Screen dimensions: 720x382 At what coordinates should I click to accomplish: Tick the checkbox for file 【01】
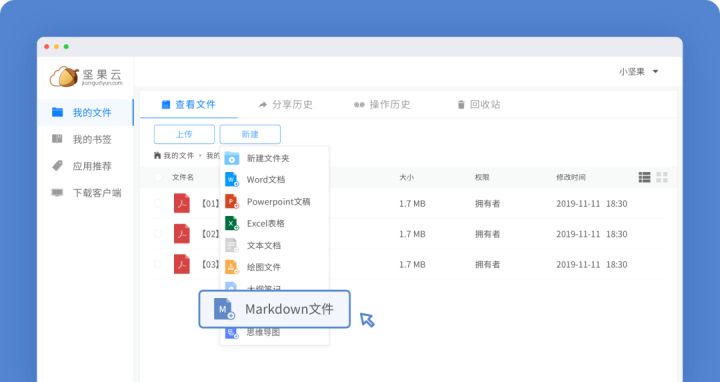158,203
